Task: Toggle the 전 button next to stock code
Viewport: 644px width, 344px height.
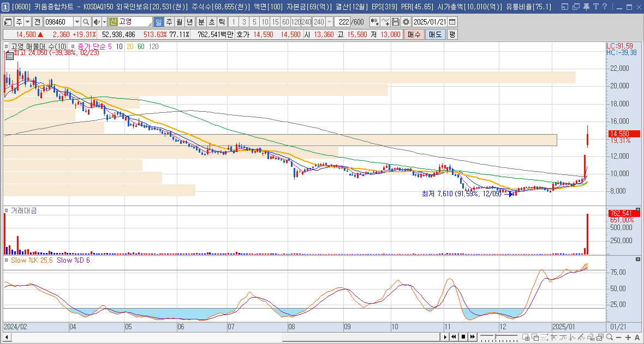Action: 37,22
